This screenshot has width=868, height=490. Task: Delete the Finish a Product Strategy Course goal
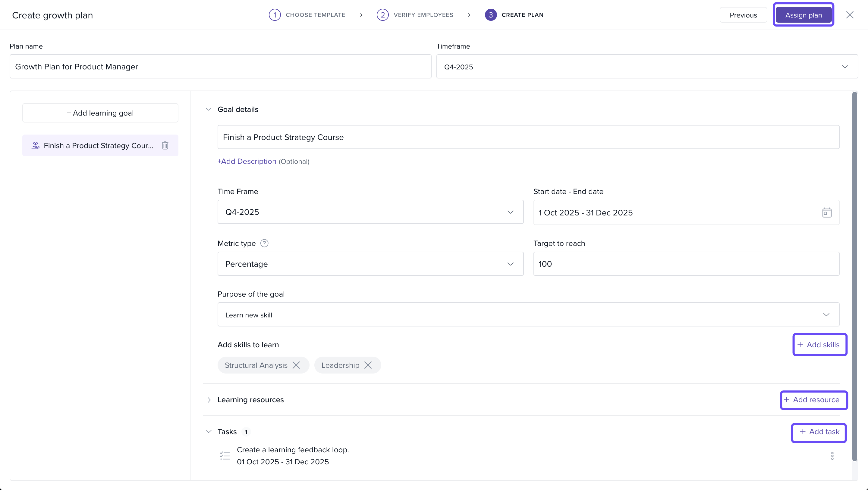(165, 145)
